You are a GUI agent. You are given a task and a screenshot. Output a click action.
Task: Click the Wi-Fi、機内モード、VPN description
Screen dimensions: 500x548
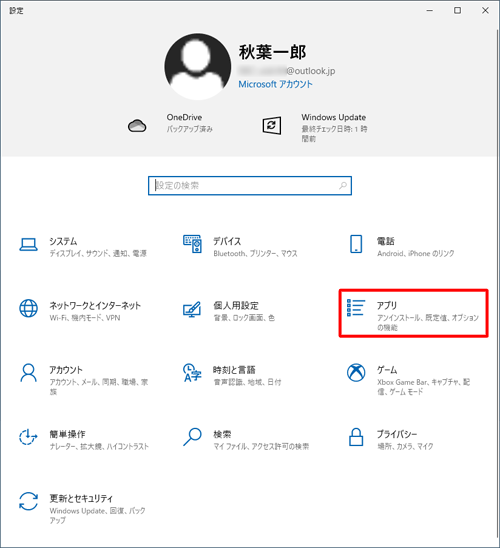click(x=85, y=318)
